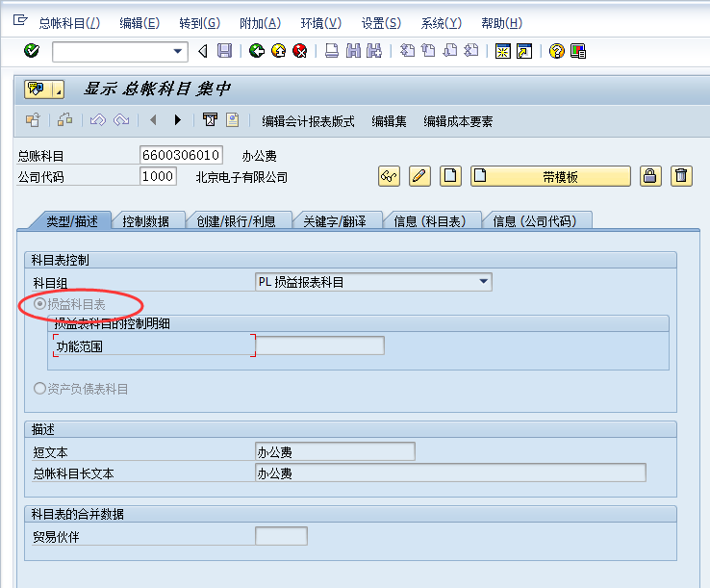Click the green Back arrow icon
The width and height of the screenshot is (710, 588).
[x=257, y=51]
